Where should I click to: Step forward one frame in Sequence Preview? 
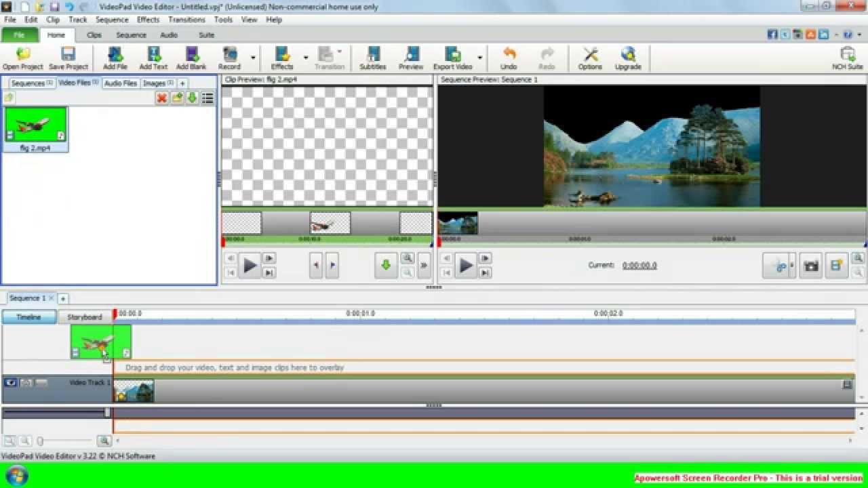tap(485, 258)
